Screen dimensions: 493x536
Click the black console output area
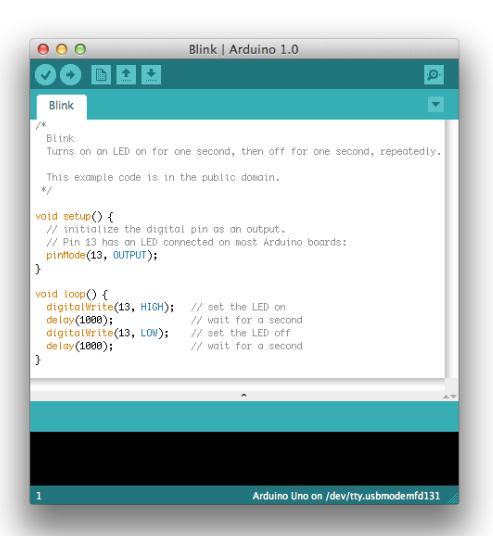tap(244, 458)
